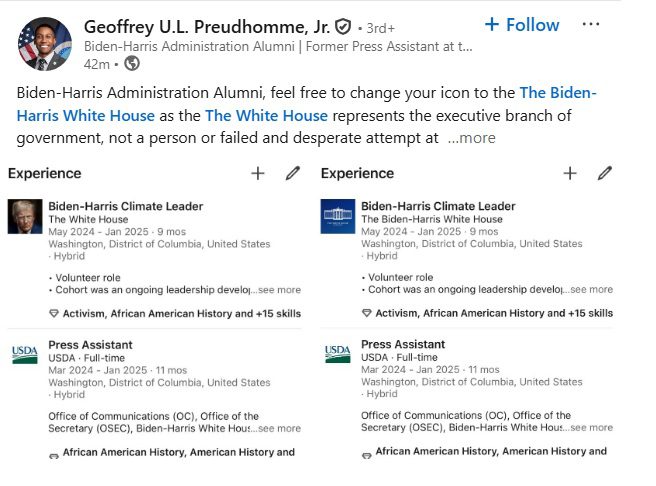Open The White House page link
Screen dimensions: 656x486
coord(266,115)
